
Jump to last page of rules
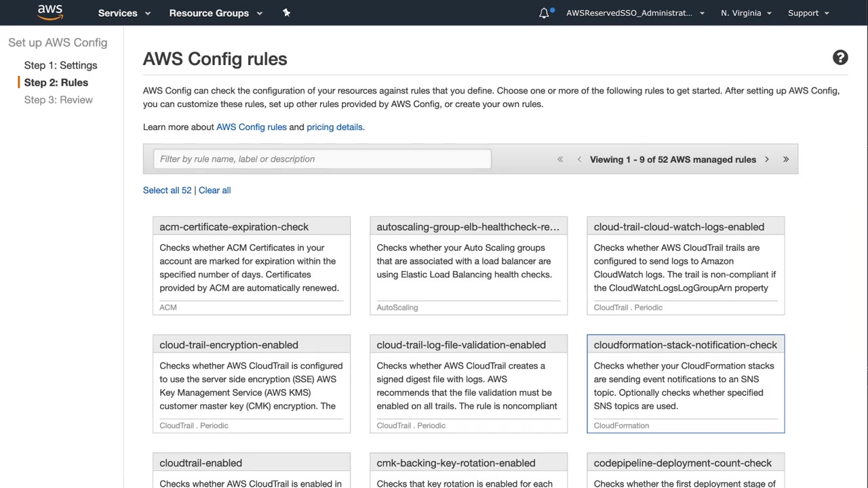tap(786, 159)
